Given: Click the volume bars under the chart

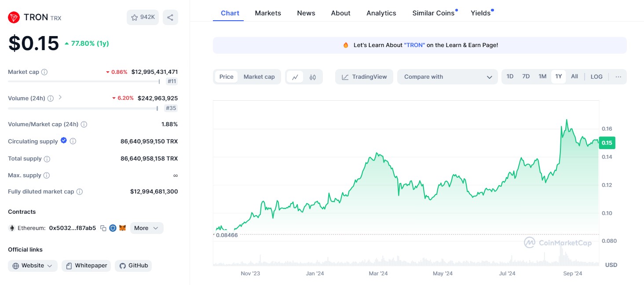Looking at the screenshot, I should point(406,260).
